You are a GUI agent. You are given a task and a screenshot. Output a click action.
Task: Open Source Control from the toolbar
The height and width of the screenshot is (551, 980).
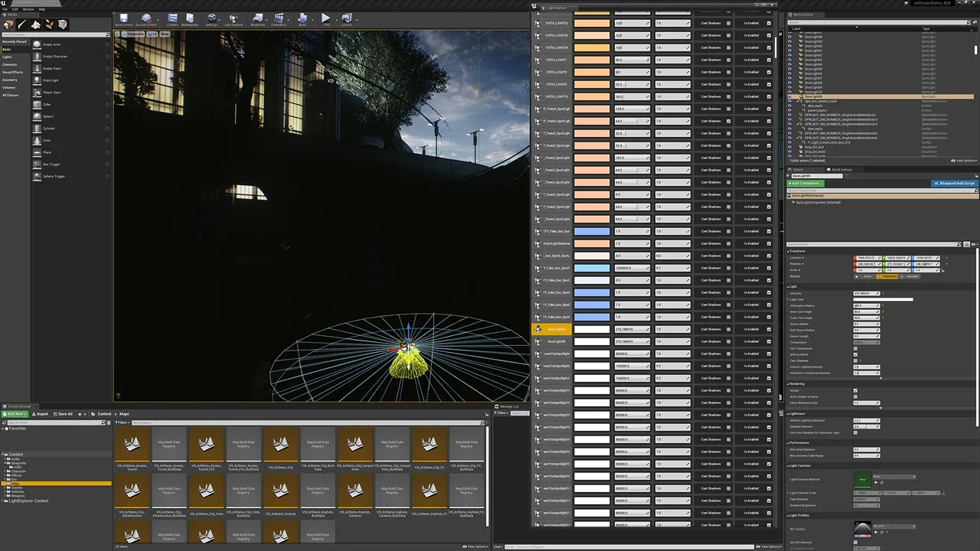point(146,19)
